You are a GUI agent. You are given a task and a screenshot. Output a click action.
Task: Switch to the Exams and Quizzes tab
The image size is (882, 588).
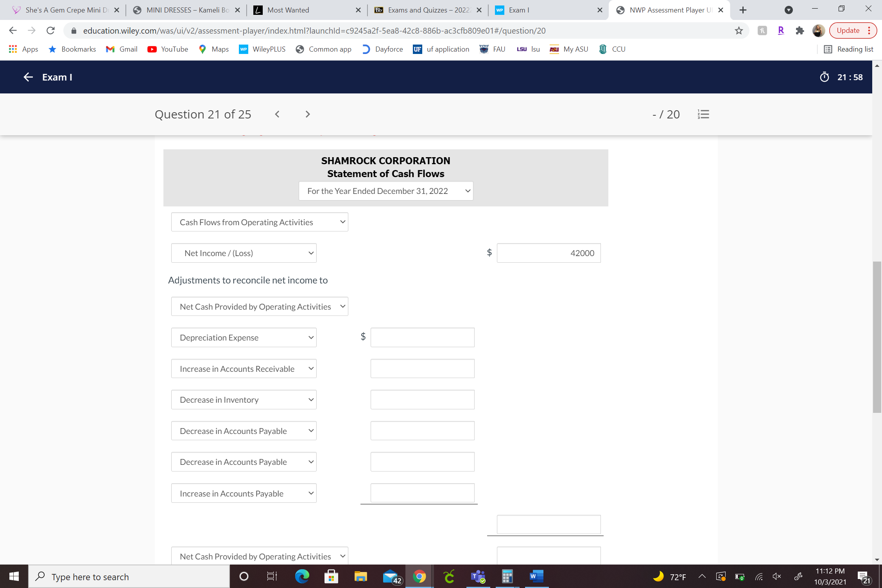(x=428, y=10)
